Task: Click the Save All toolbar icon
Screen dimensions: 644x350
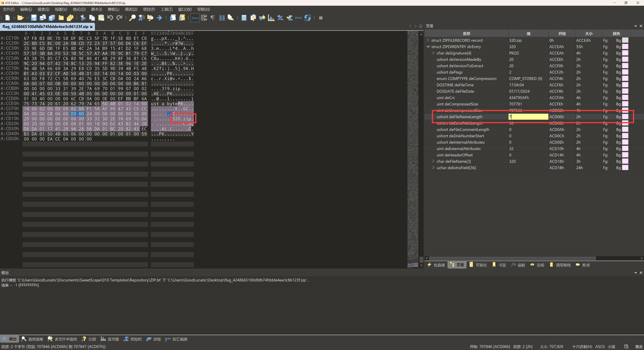Action: click(52, 18)
